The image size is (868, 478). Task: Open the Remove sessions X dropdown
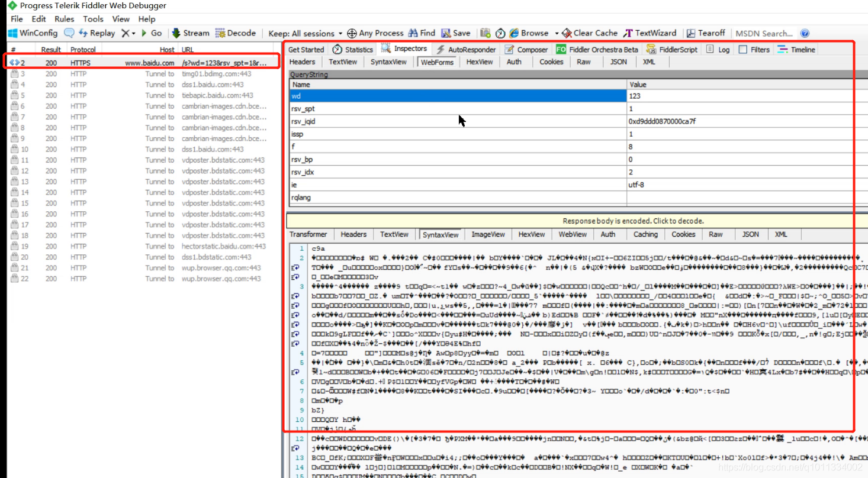pyautogui.click(x=128, y=33)
